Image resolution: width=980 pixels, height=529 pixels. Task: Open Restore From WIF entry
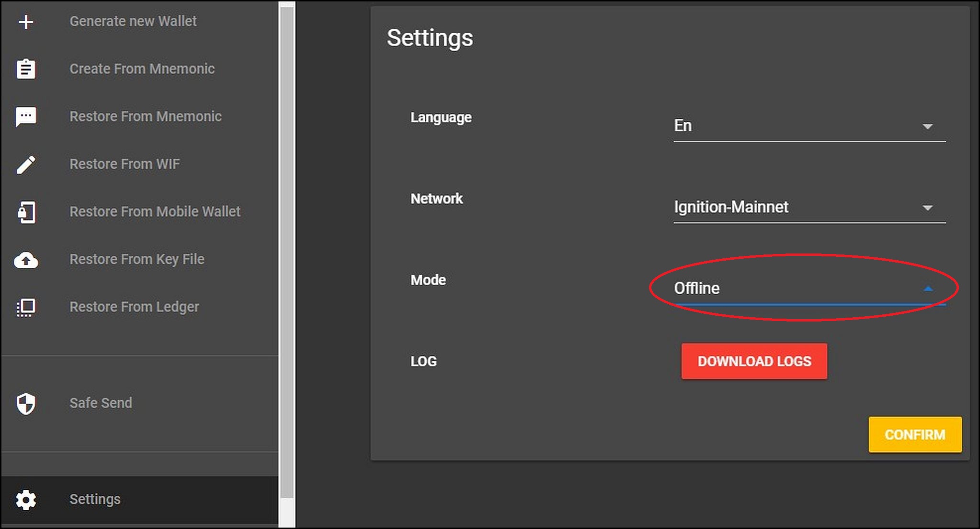pyautogui.click(x=125, y=164)
